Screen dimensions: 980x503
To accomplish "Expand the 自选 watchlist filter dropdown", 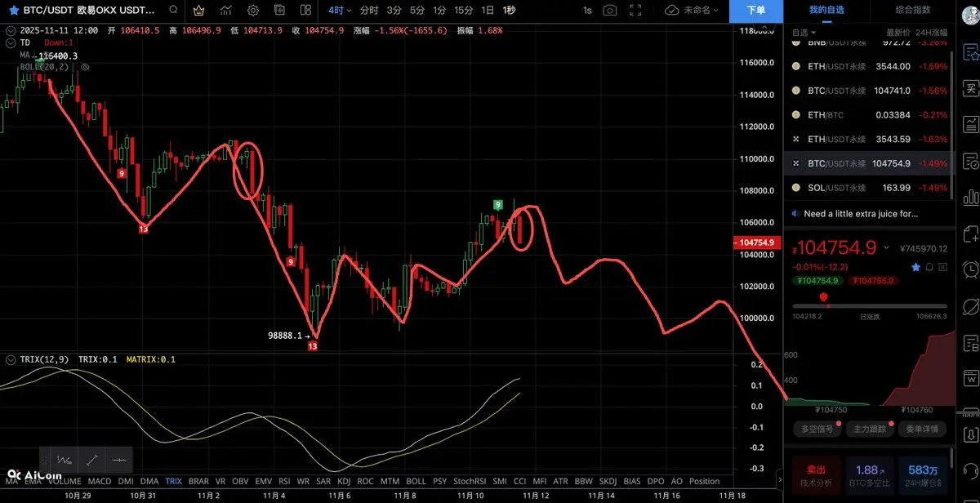I will [x=803, y=32].
